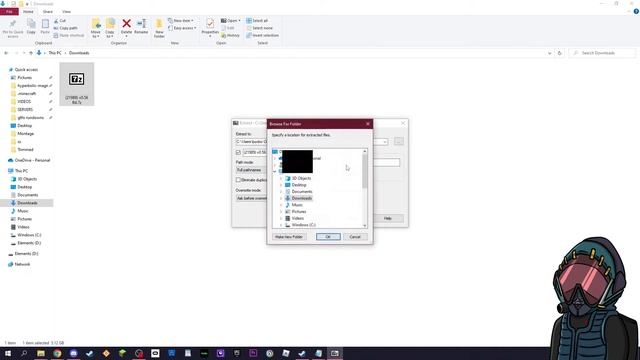Image resolution: width=640 pixels, height=360 pixels.
Task: Open taskbar search magnifier icon
Action: 24,353
